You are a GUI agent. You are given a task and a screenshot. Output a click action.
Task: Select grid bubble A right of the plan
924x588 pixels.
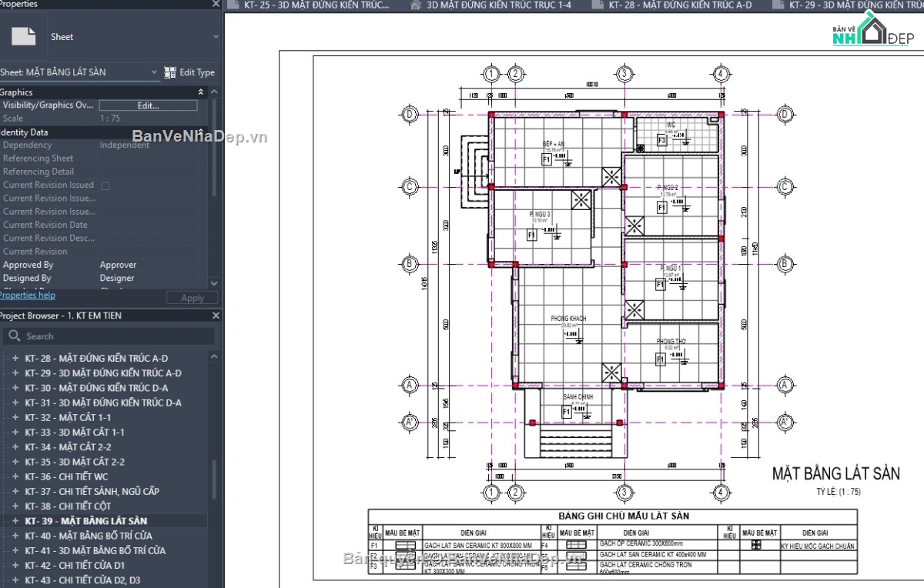tap(785, 385)
